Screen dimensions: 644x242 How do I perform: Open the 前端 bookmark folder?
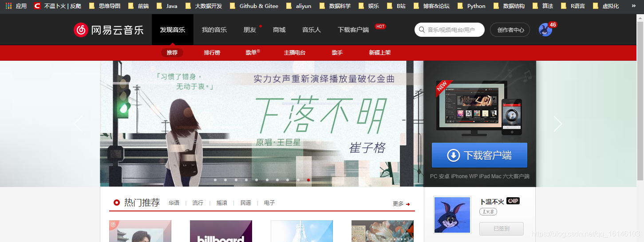click(x=138, y=6)
